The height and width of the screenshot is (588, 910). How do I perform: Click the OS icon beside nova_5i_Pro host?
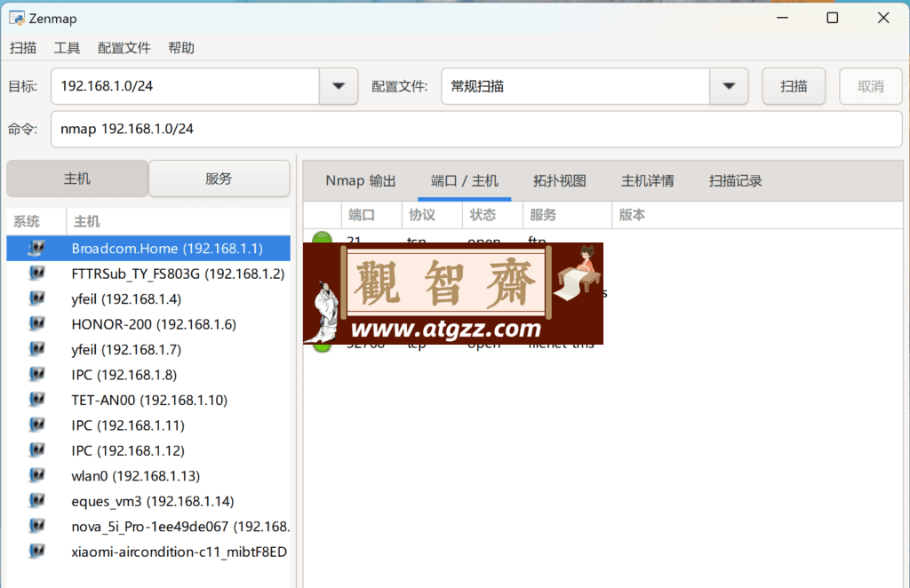[x=36, y=526]
